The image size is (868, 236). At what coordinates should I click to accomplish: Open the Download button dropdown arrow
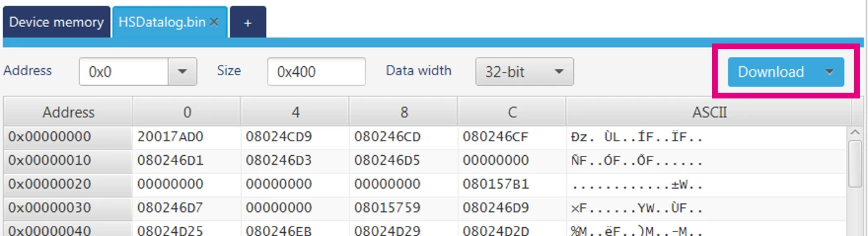pyautogui.click(x=830, y=72)
